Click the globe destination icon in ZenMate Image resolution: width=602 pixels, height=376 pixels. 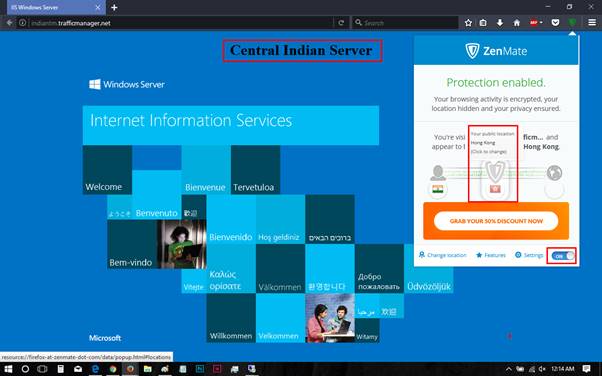coord(554,173)
